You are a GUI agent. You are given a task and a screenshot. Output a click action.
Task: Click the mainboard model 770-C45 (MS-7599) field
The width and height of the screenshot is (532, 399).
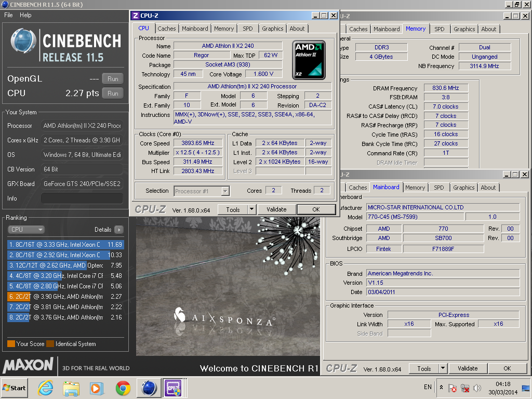(415, 217)
